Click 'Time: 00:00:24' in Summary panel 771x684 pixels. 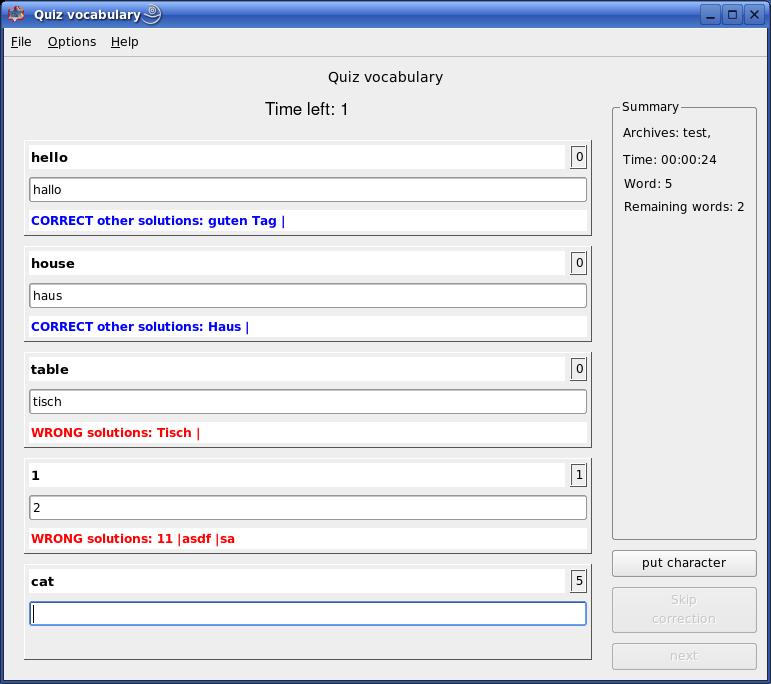[669, 159]
